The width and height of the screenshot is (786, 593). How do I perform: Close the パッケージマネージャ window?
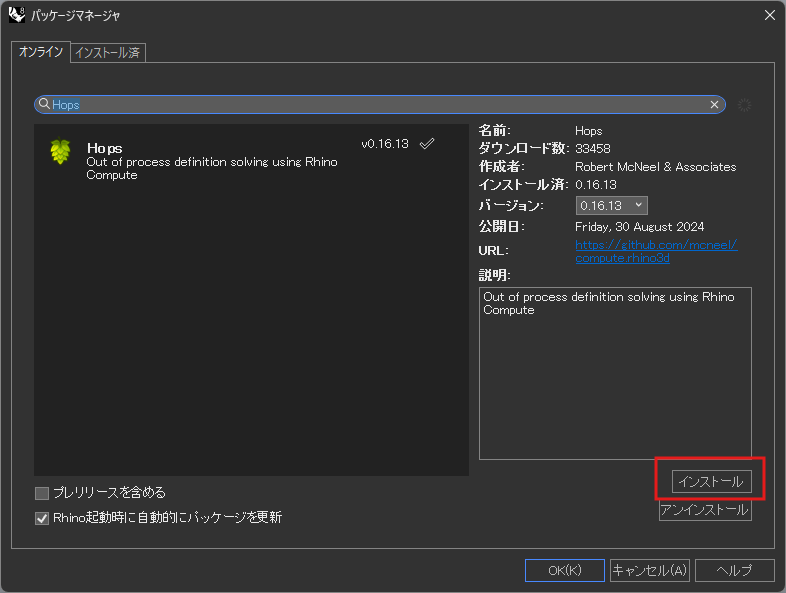[769, 14]
